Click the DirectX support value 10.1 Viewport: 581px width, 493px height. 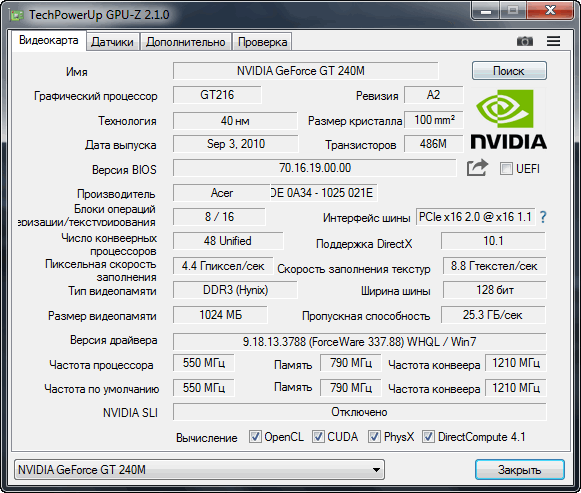493,241
